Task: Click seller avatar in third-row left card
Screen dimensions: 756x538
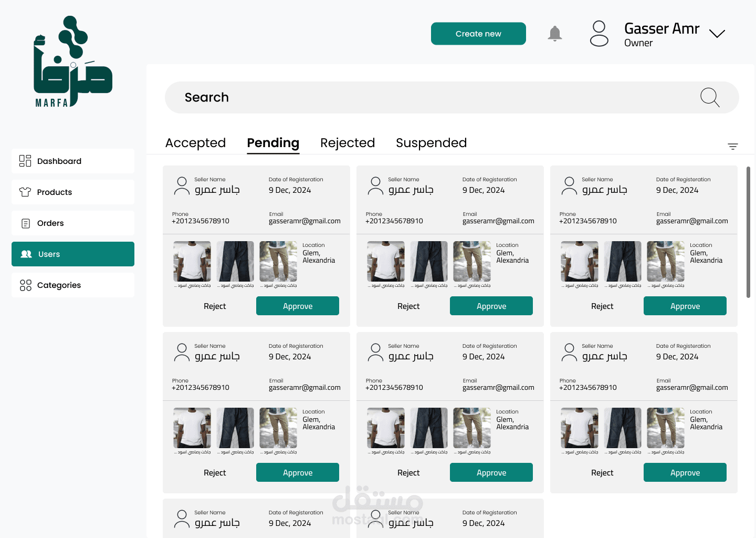Action: [x=182, y=519]
